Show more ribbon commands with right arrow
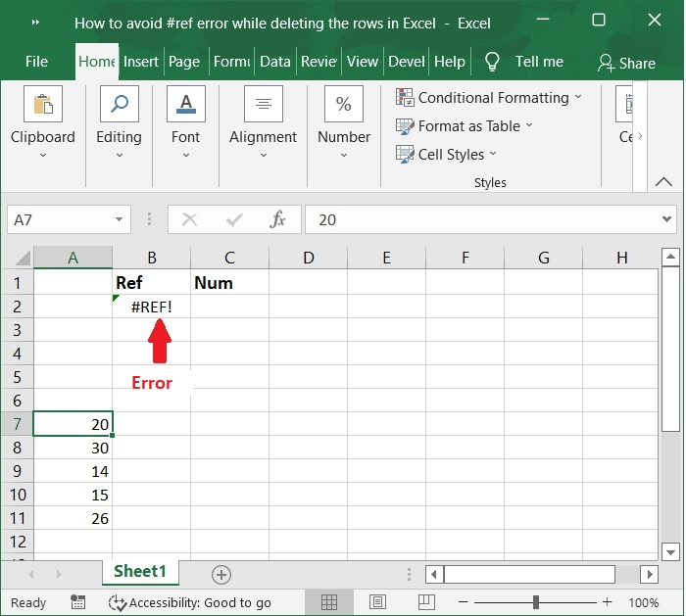This screenshot has width=686, height=616. (640, 136)
